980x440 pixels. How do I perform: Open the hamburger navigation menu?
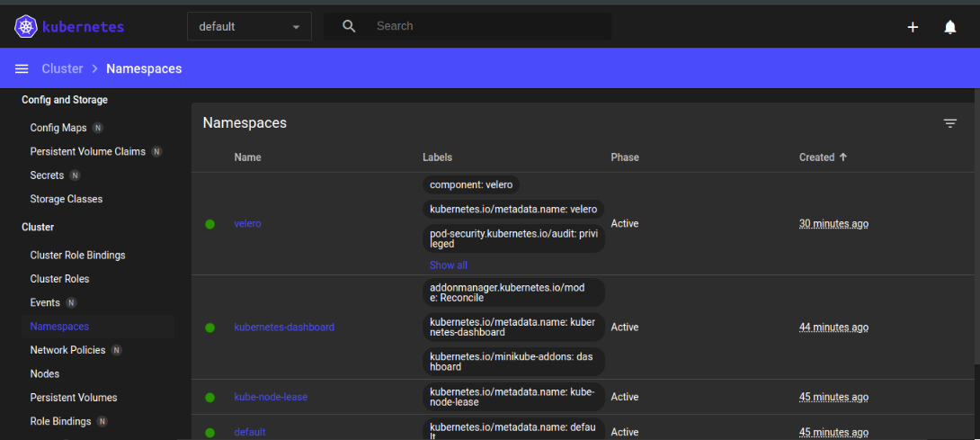[22, 69]
